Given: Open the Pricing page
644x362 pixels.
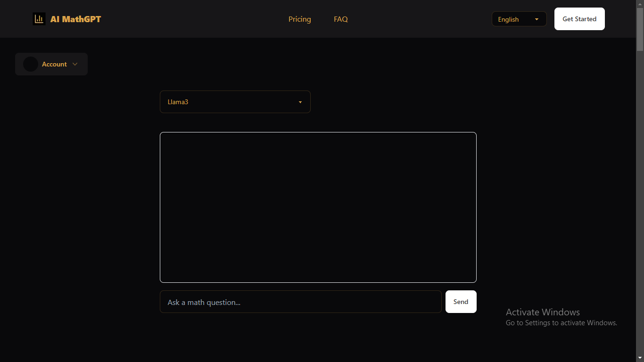Looking at the screenshot, I should pyautogui.click(x=299, y=19).
